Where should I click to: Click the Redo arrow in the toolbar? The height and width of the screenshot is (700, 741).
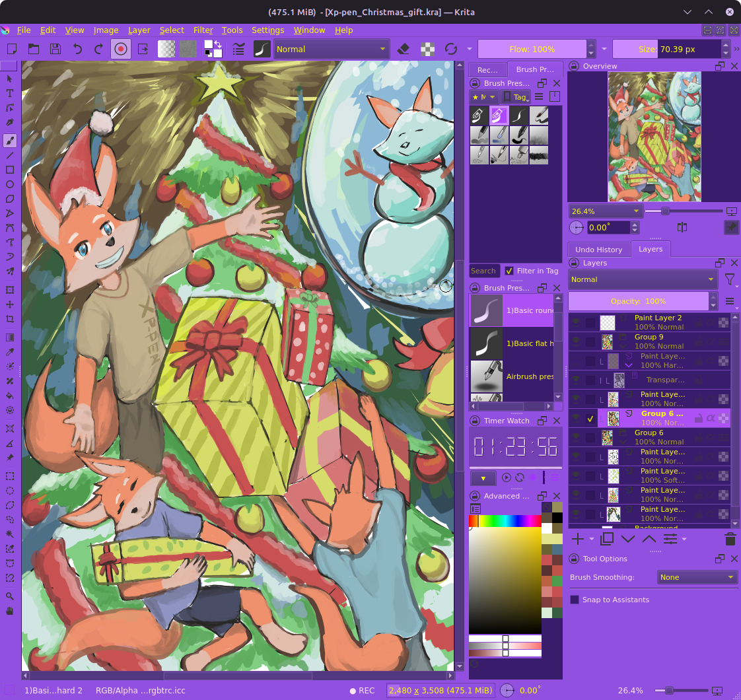99,49
